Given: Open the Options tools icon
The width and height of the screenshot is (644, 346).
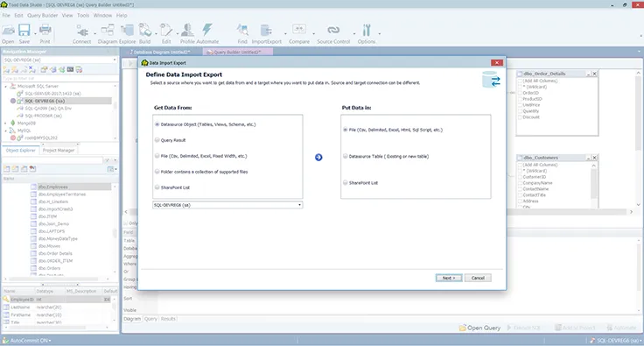Looking at the screenshot, I should coord(367,31).
